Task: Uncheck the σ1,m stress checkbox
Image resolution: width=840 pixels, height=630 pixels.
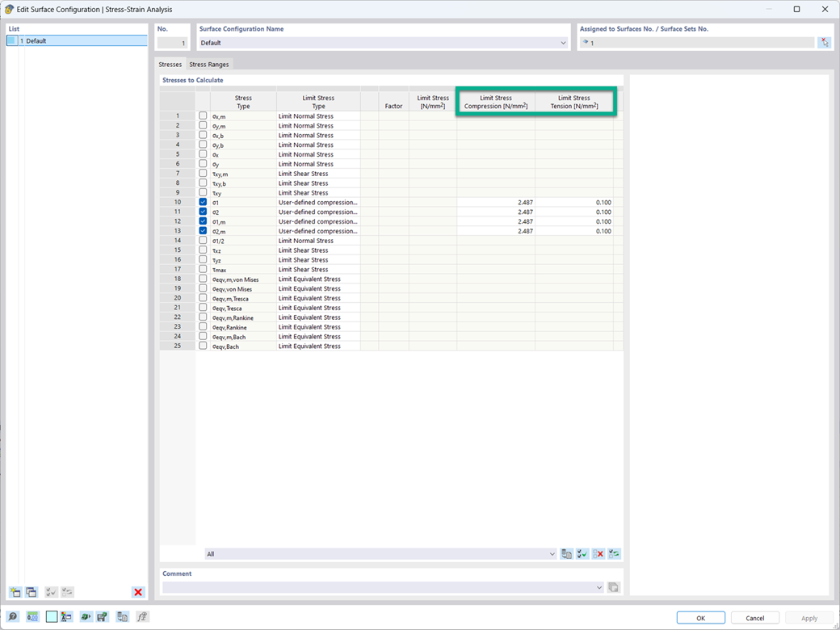Action: [x=203, y=221]
